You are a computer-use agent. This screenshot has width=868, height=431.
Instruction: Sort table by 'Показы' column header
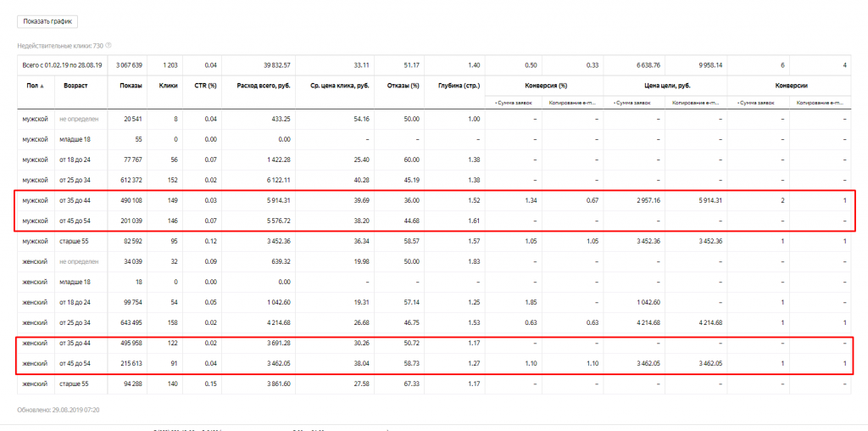[131, 86]
